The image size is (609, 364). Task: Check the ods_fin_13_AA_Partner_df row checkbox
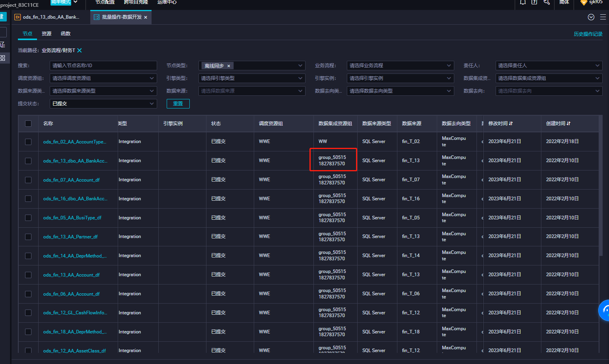point(28,237)
